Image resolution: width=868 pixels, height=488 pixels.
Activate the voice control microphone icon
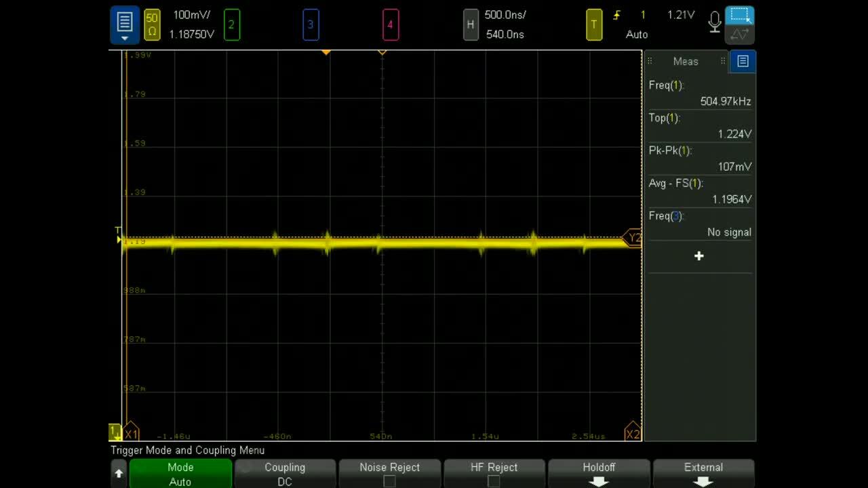coord(714,20)
